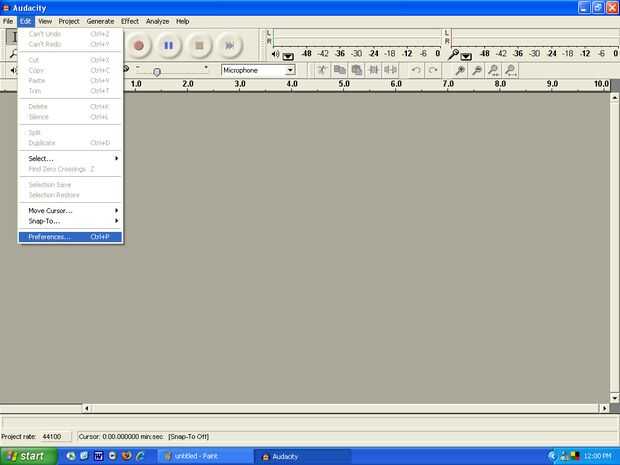
Task: Select the Zoom magnifier tool
Action: pyautogui.click(x=12, y=53)
